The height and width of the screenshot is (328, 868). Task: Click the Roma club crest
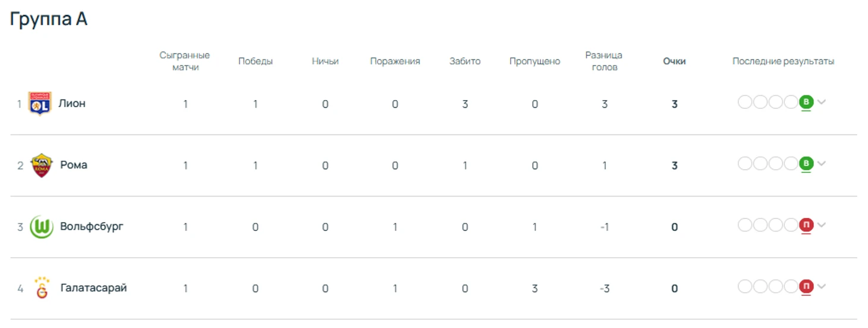coord(42,165)
